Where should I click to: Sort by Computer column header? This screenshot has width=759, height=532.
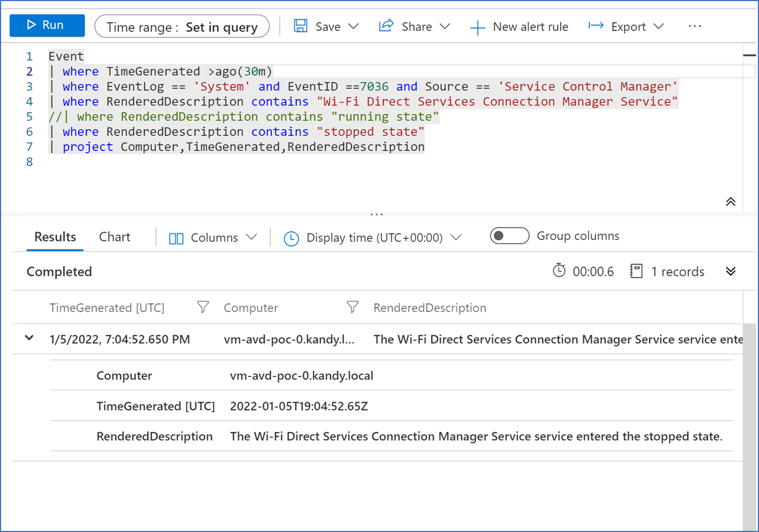(251, 308)
